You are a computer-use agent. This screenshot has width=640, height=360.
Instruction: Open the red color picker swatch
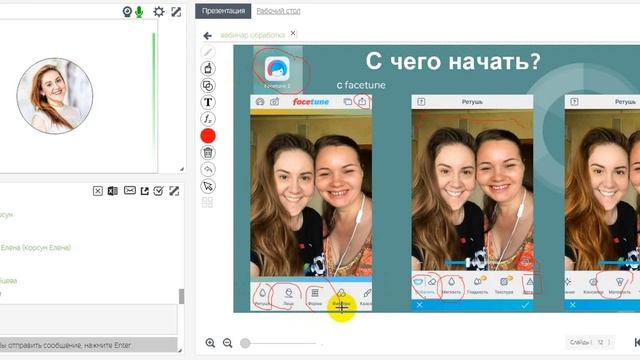[208, 136]
